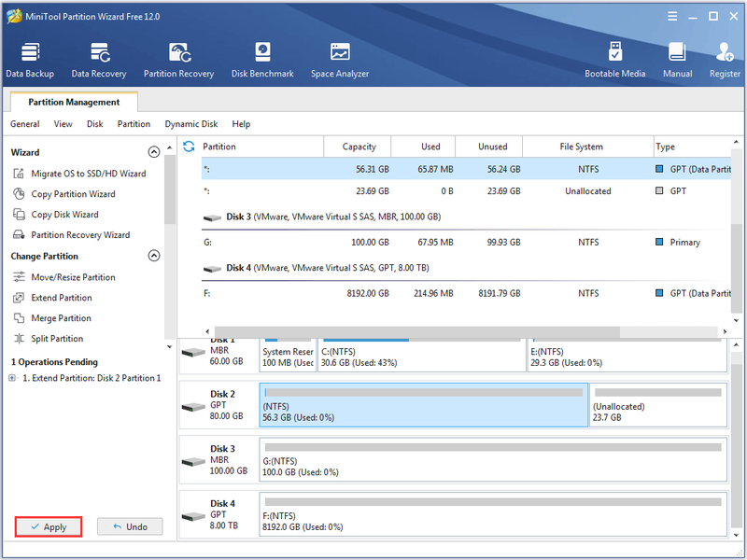This screenshot has width=747, height=560.
Task: Select the Partition Management tab
Action: pyautogui.click(x=74, y=102)
